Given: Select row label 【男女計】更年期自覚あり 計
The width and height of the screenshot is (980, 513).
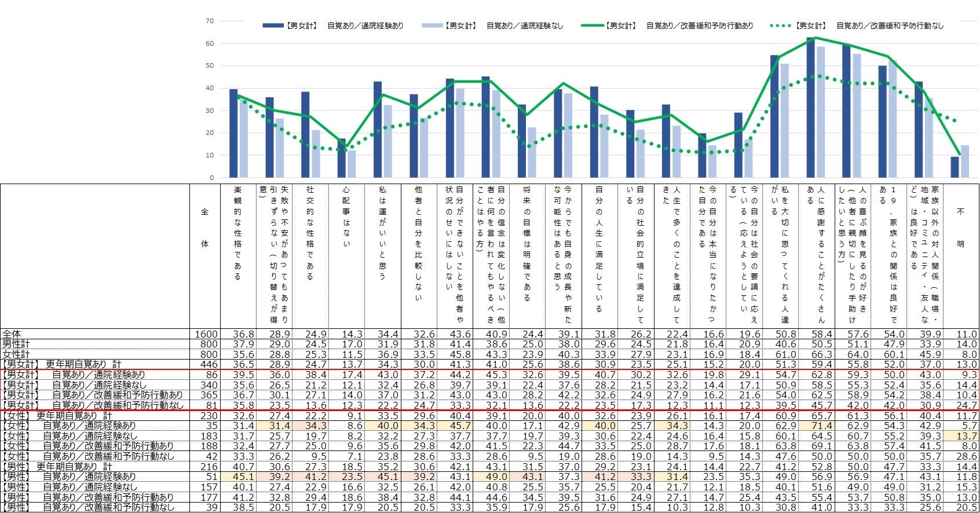Looking at the screenshot, I should tap(61, 364).
